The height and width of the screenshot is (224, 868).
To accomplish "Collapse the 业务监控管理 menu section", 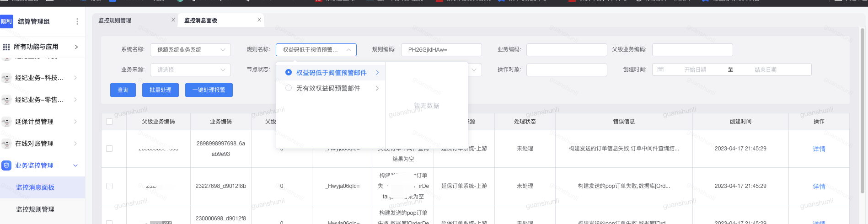I will (75, 165).
